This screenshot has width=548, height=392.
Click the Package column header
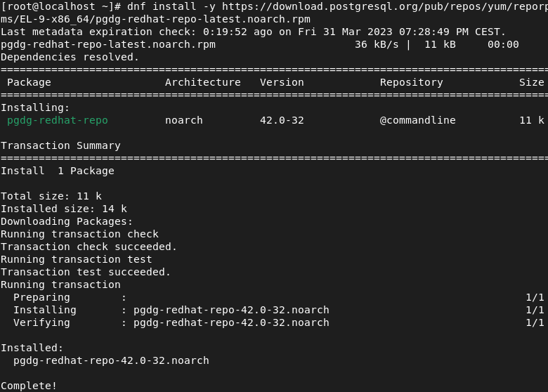click(29, 82)
